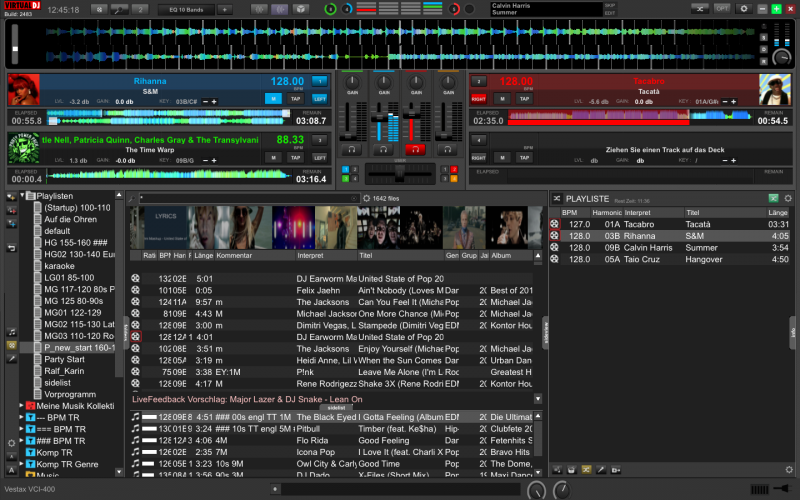
Task: Select the Flo Rida Good Feeling row
Action: click(332, 441)
